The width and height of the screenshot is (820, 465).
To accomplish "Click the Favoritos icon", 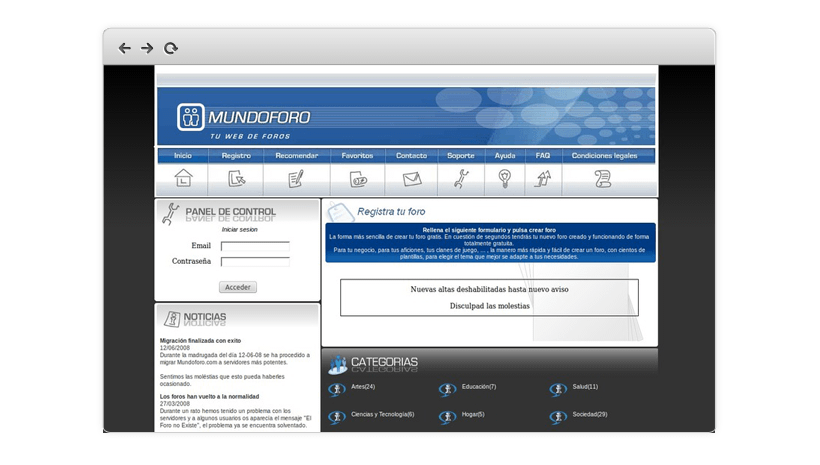I will (358, 179).
